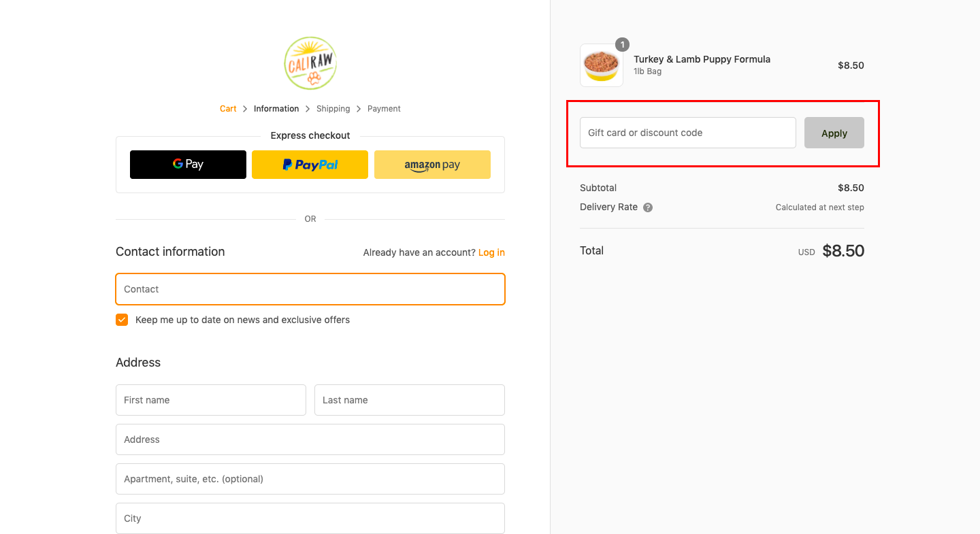Click the Log in link
Viewport: 980px width, 534px height.
tap(491, 252)
